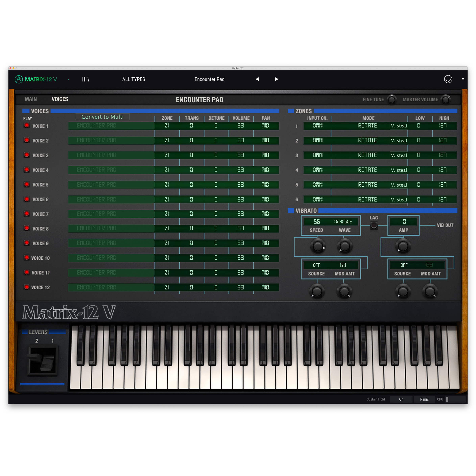Viewport: 476px width, 476px height.
Task: Open the MIDI connector settings icon
Action: point(448,79)
